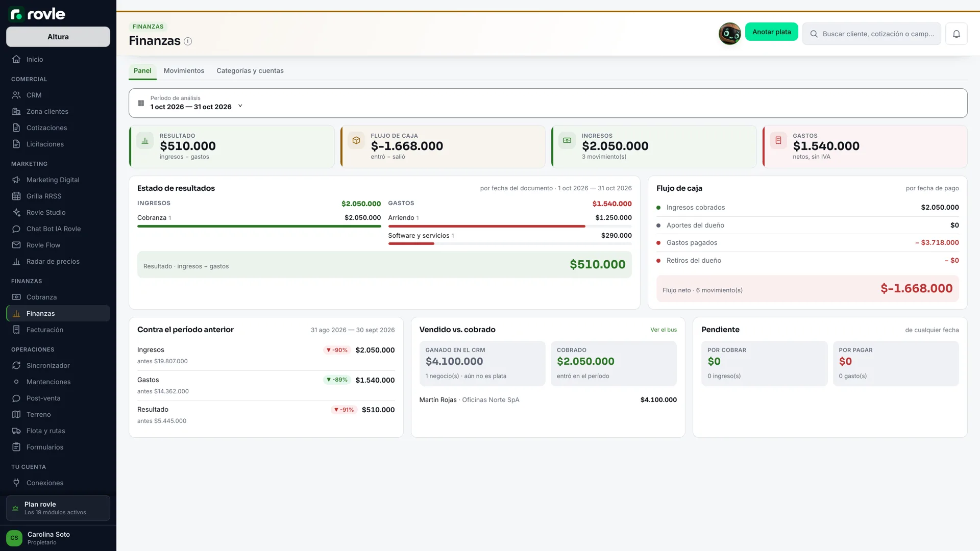Click the info icon beside Finanzas title
The width and height of the screenshot is (980, 551).
point(188,41)
